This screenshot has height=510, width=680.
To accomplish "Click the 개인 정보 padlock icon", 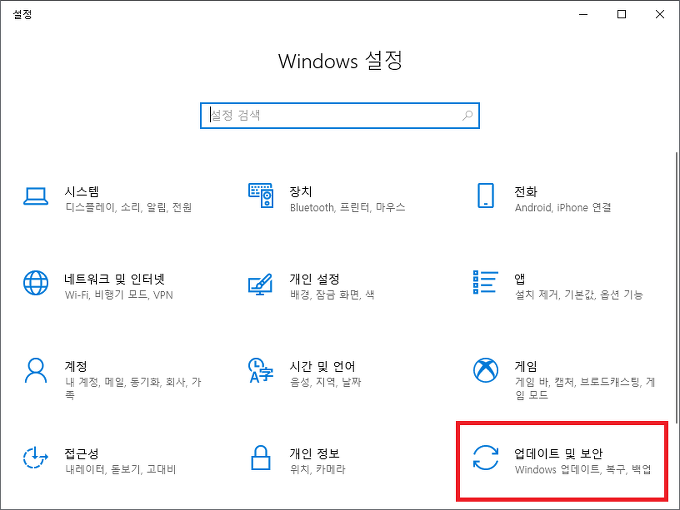I will [261, 458].
